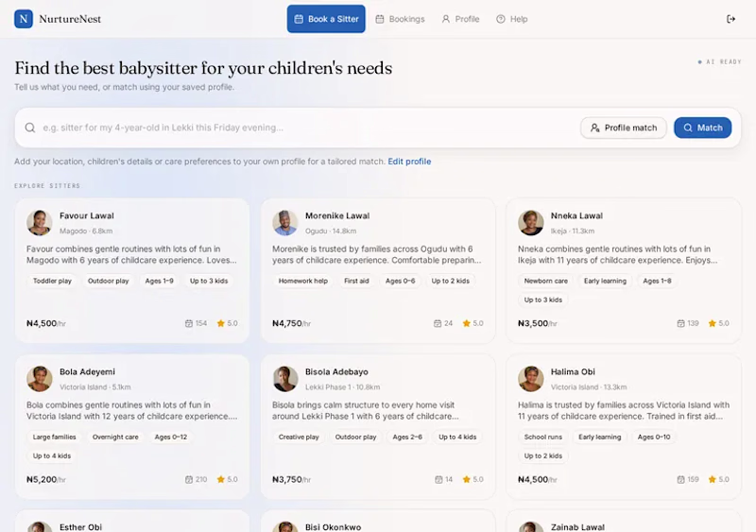Click the AI READY status indicator
Image resolution: width=756 pixels, height=532 pixels.
click(719, 61)
